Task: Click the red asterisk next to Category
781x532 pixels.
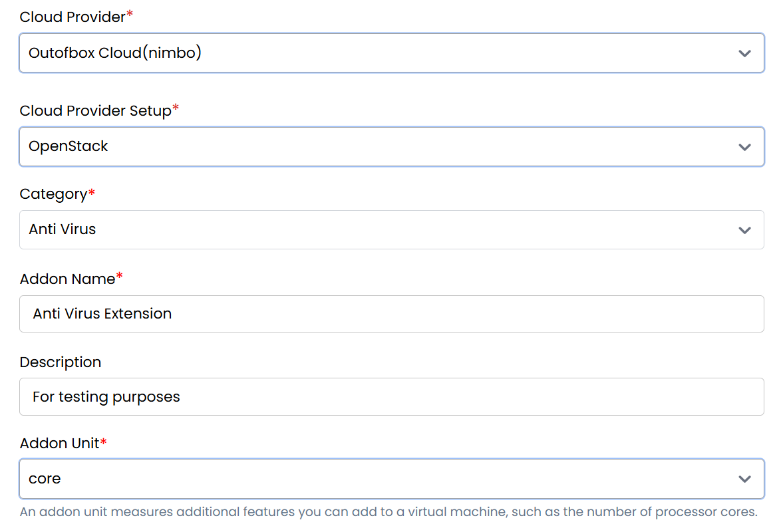Action: pos(92,192)
